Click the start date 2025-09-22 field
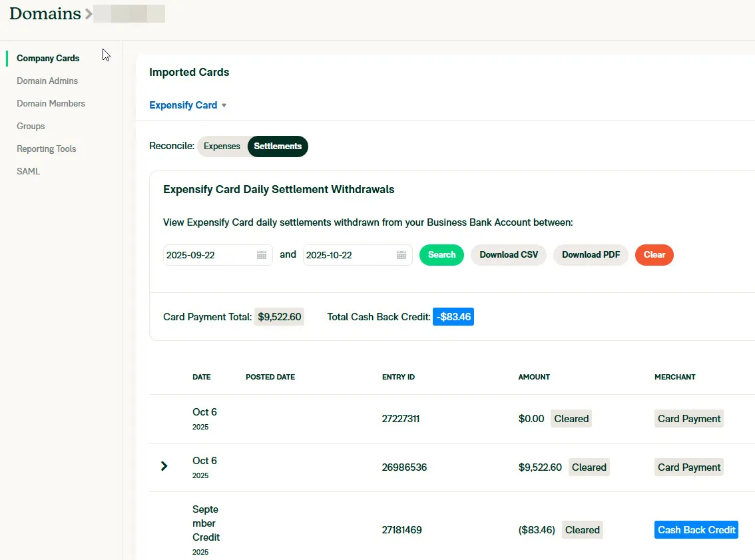Viewport: 755px width, 560px height. pos(208,255)
